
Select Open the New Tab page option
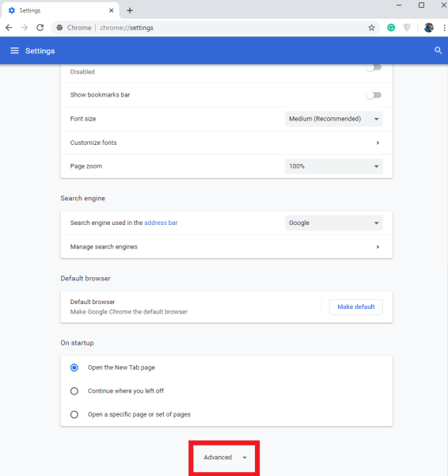click(x=74, y=367)
